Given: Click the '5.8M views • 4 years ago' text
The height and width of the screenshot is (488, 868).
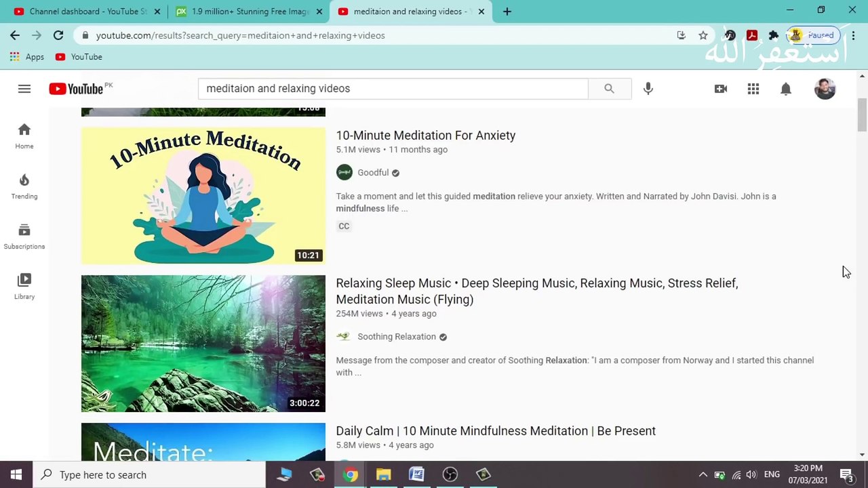Looking at the screenshot, I should tap(384, 445).
